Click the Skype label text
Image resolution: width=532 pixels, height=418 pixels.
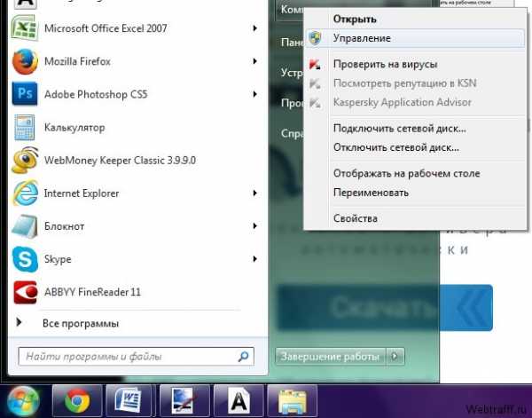(58, 259)
